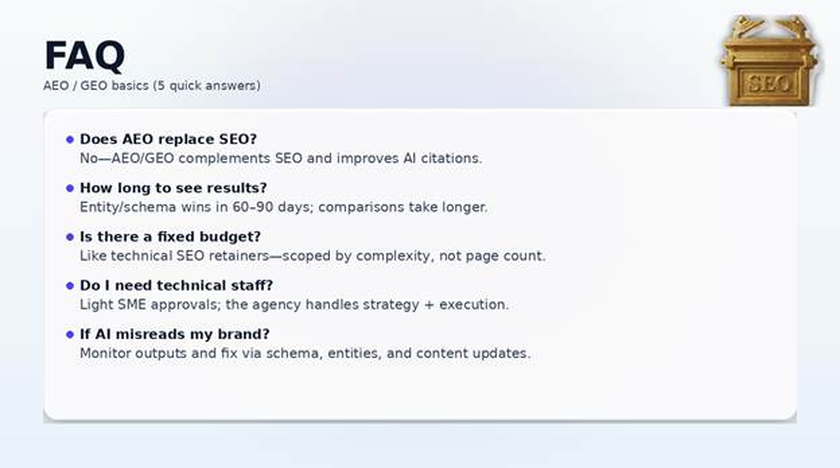
Task: Select the 'How long to see results?' question
Action: [173, 188]
